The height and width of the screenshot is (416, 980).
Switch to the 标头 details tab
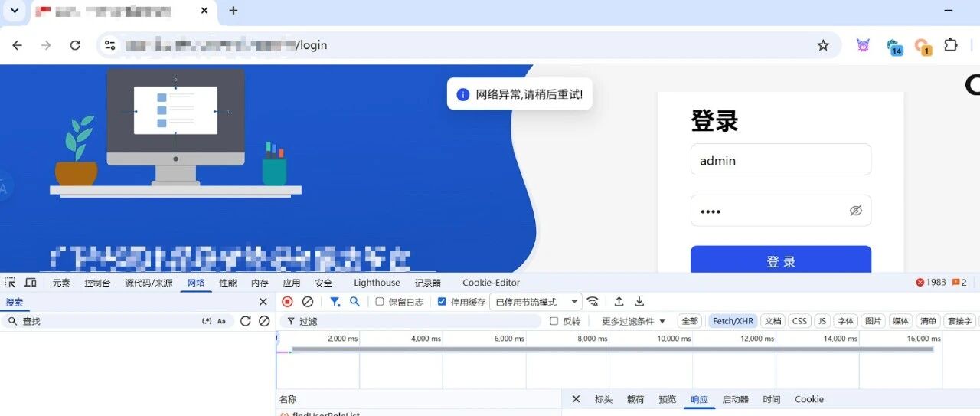tap(603, 399)
